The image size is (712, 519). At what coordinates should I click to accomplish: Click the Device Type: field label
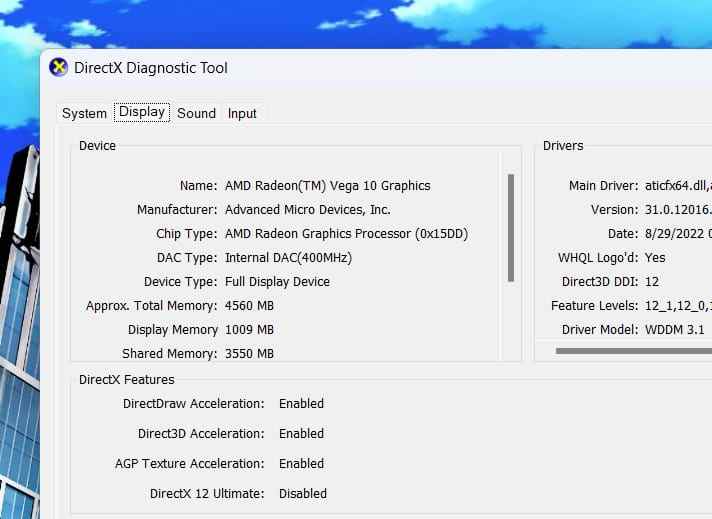click(x=181, y=282)
